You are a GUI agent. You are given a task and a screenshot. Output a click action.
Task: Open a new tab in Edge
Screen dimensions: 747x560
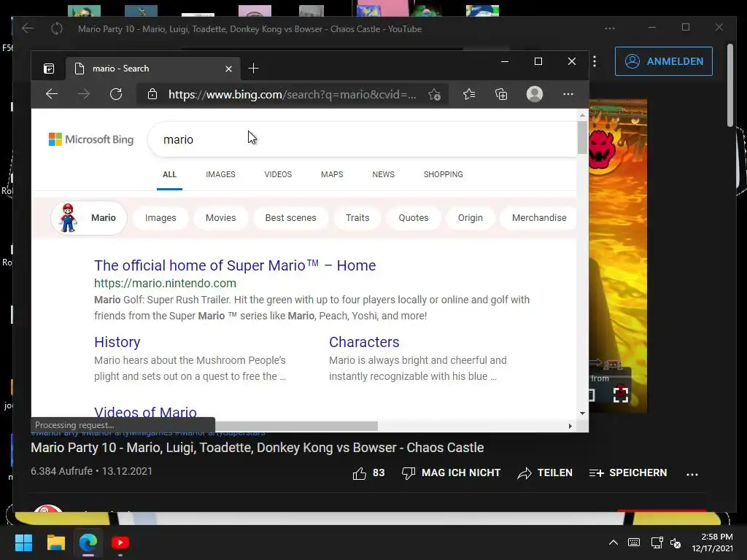coord(253,69)
